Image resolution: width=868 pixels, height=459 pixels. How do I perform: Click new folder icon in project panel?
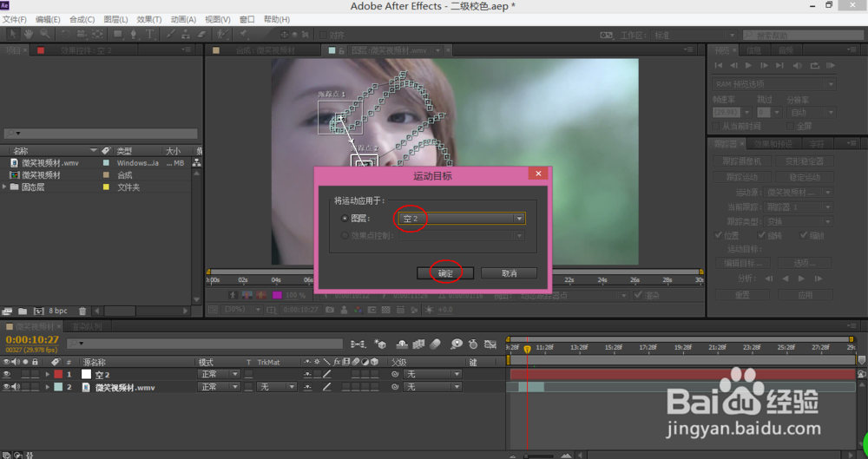coord(23,311)
